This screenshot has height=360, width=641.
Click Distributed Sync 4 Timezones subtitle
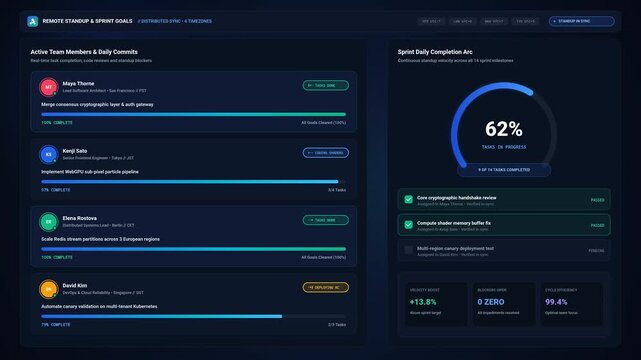tap(175, 21)
